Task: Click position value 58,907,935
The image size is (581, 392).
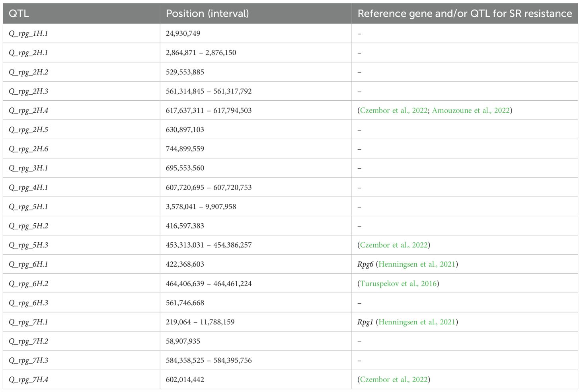Action: (183, 341)
